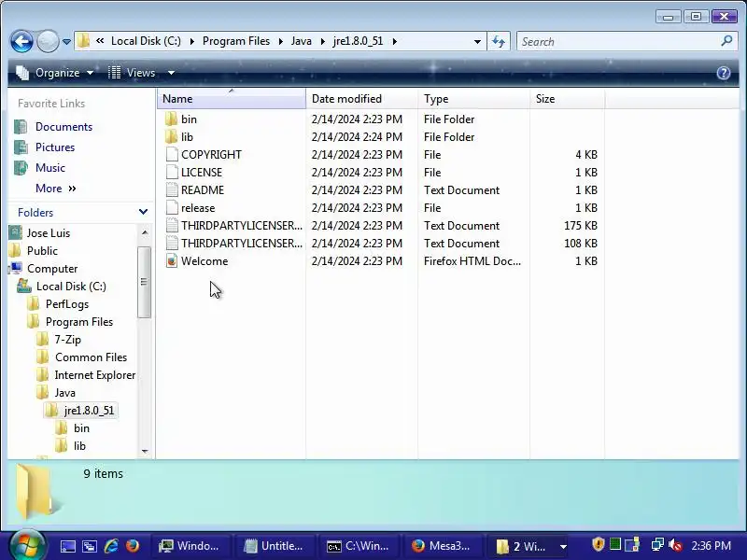The image size is (747, 560).
Task: Select PerfLogs folder in tree
Action: (66, 304)
